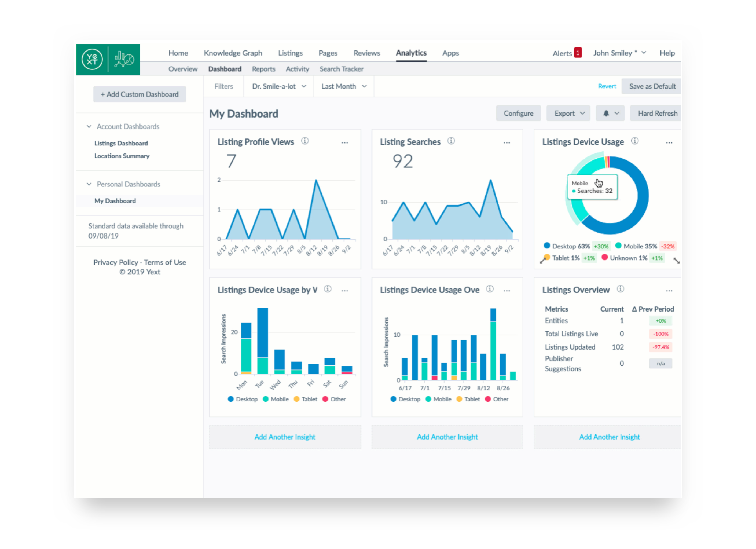
Task: Toggle Mobile legend in Device Usage Over Time chart
Action: click(438, 399)
